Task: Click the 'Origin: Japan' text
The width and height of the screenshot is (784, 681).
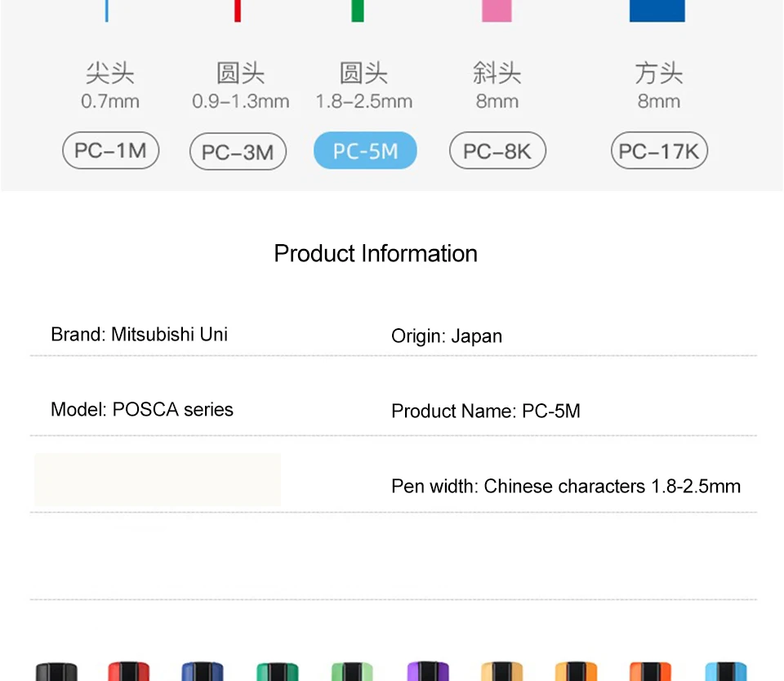Action: point(447,336)
